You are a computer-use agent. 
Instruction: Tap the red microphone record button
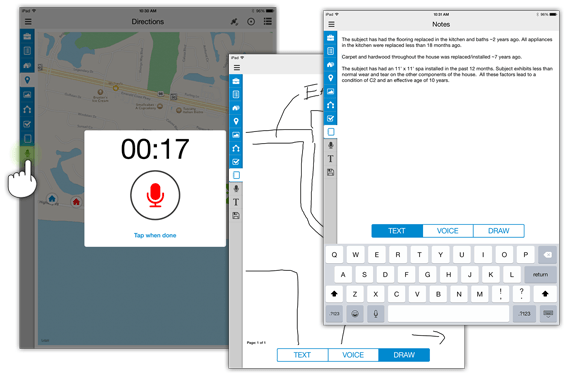(155, 195)
